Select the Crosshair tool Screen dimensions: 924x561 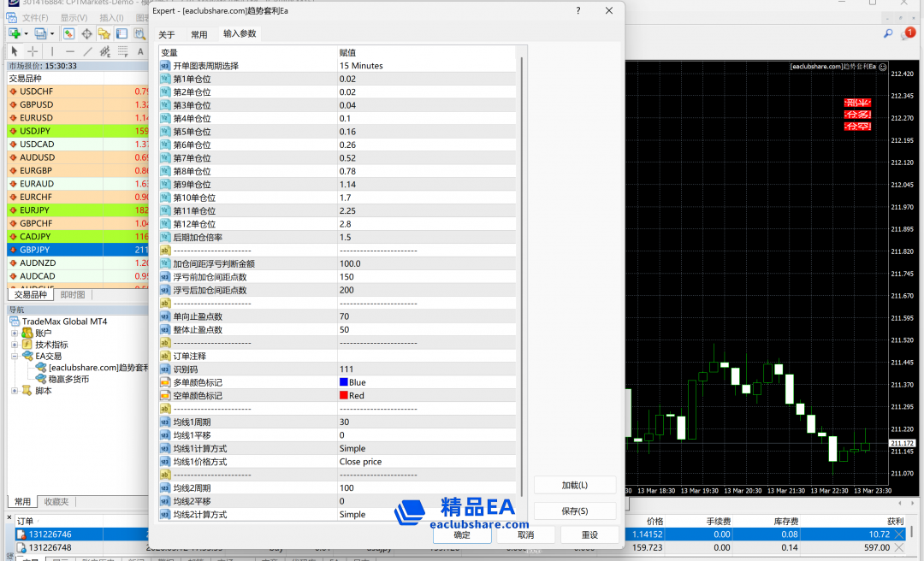(x=33, y=51)
